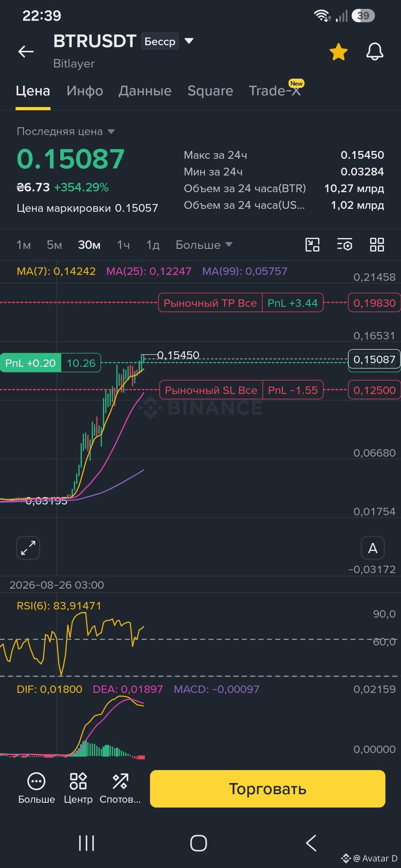
Task: Tap the Wi-Fi icon in status bar
Action: (322, 16)
